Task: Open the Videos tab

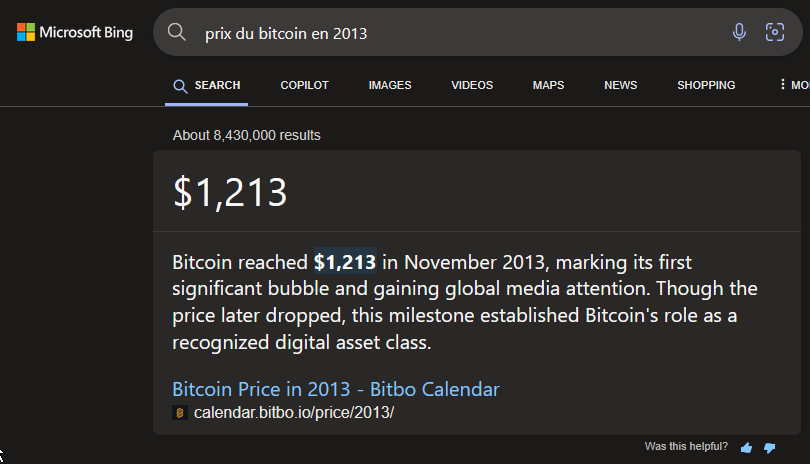Action: (x=472, y=85)
